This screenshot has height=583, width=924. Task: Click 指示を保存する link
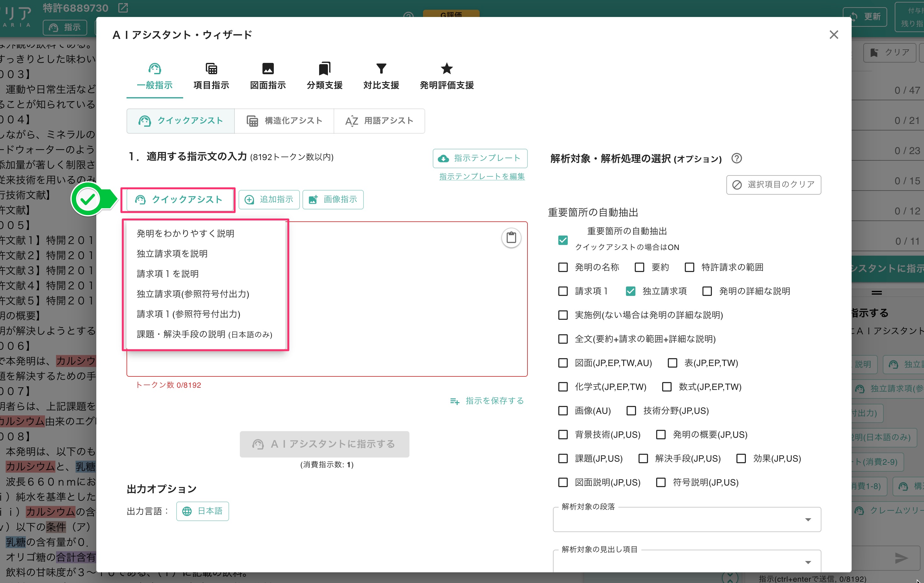(487, 401)
